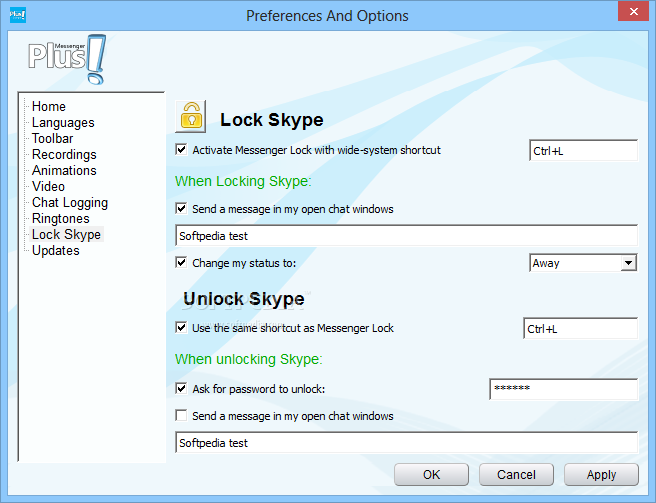The image size is (656, 503).
Task: Click the yellow padlock Lock Skype icon
Action: point(191,117)
